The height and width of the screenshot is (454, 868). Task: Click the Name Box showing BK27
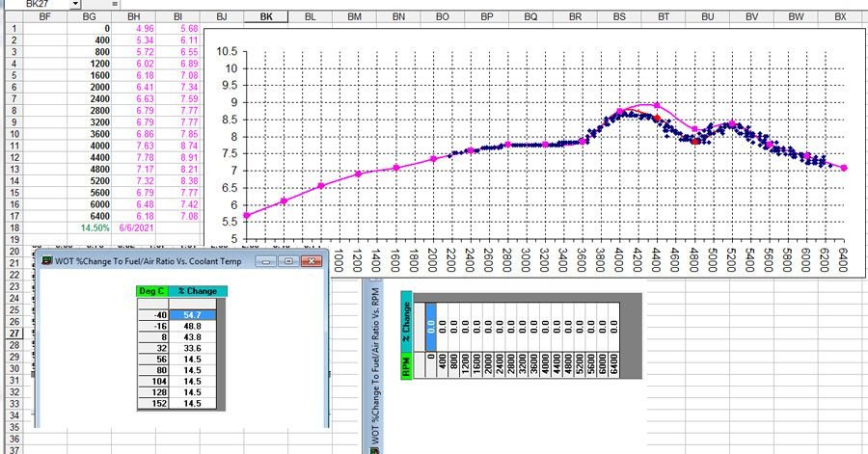tap(37, 5)
